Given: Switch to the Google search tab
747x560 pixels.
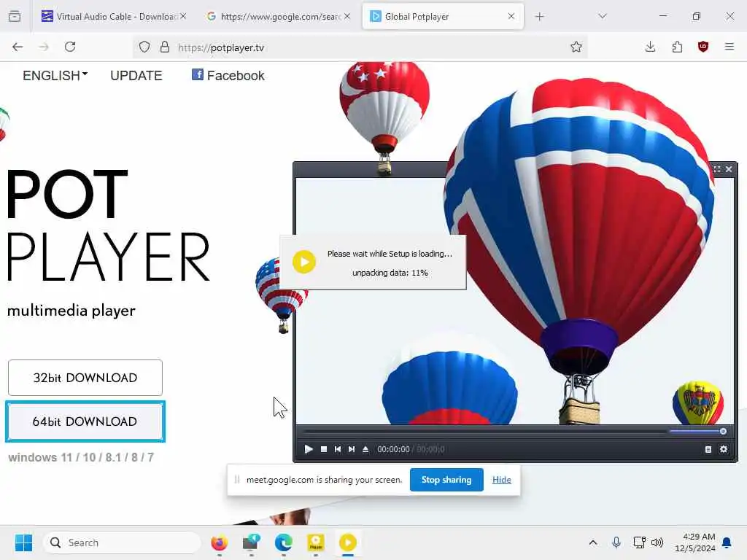Looking at the screenshot, I should (x=279, y=16).
